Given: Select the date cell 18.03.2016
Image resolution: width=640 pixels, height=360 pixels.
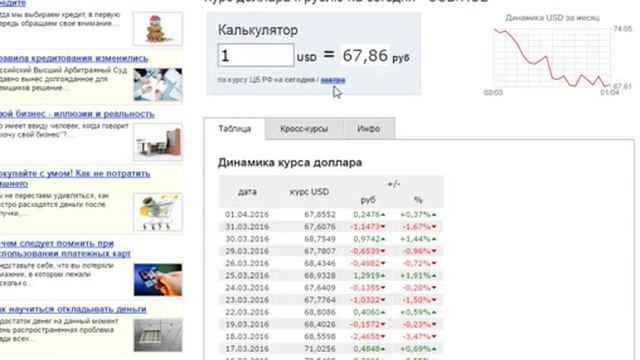Looking at the screenshot, I should click(x=247, y=337).
